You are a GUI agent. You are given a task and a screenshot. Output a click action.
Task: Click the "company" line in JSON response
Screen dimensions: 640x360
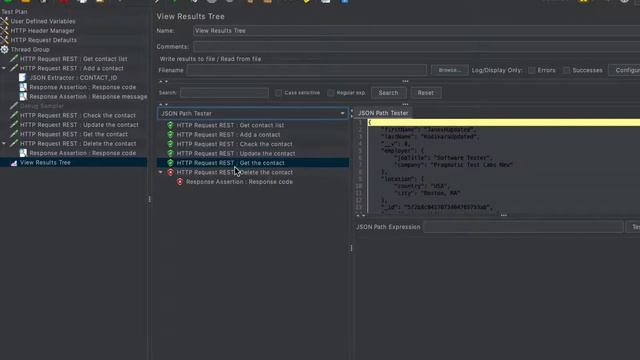(x=453, y=165)
